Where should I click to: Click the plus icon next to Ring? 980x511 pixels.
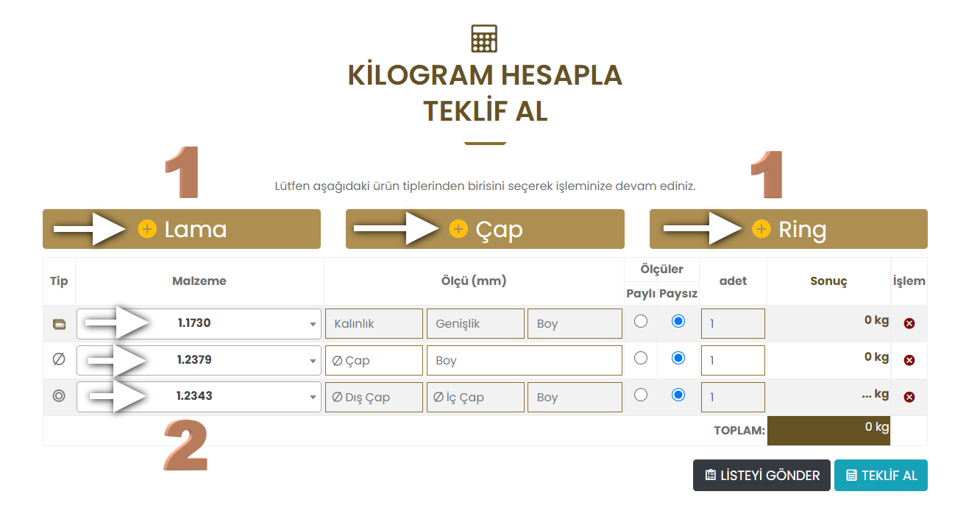(761, 229)
